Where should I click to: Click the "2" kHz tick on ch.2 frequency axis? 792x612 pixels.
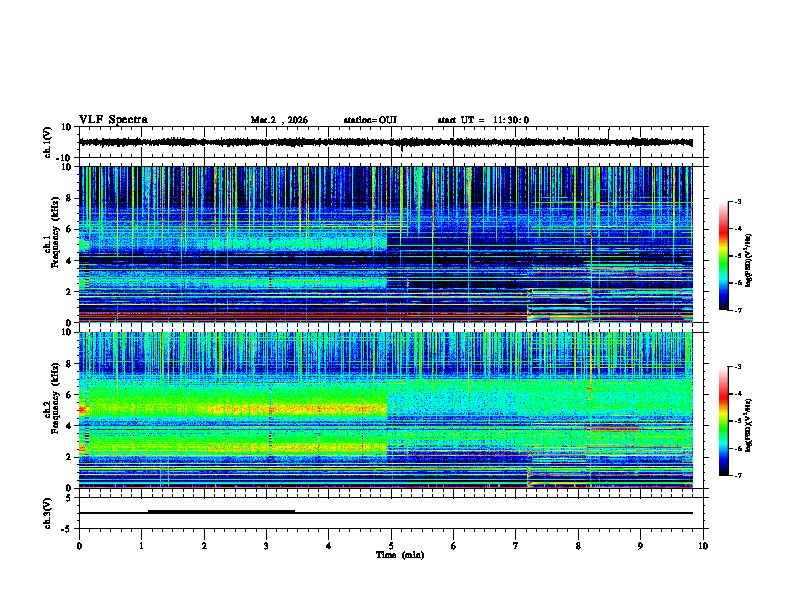coord(69,456)
